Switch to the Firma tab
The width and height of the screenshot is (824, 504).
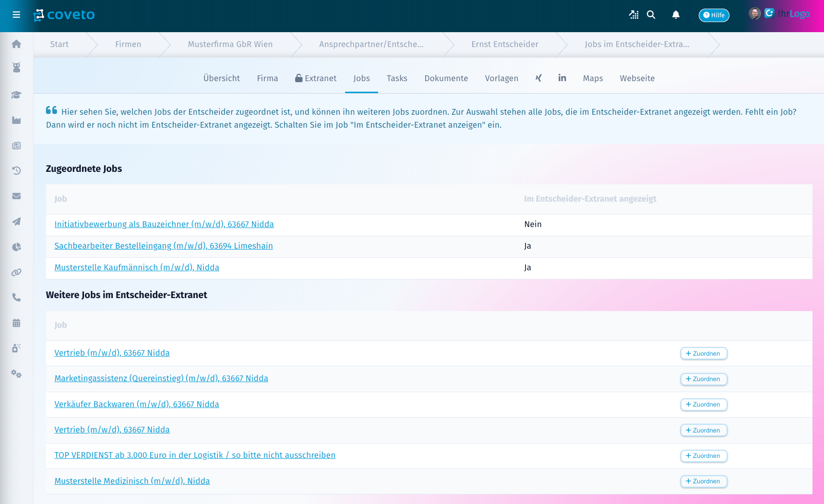267,78
